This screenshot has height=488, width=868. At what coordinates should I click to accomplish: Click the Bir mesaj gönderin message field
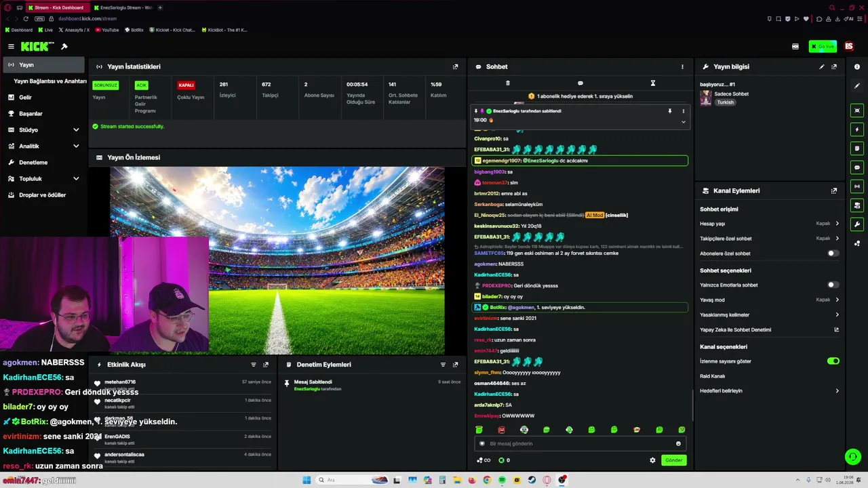580,444
